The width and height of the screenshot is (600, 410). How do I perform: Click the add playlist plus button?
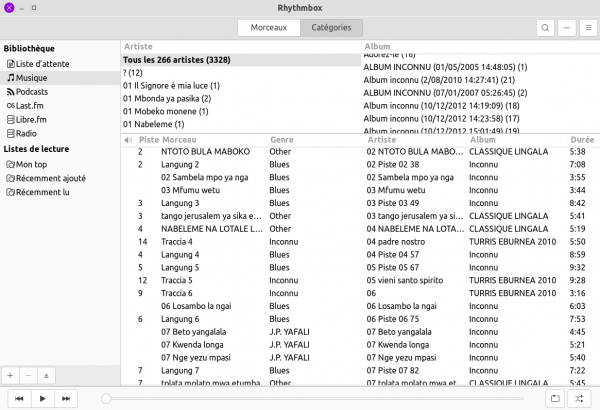click(x=11, y=374)
